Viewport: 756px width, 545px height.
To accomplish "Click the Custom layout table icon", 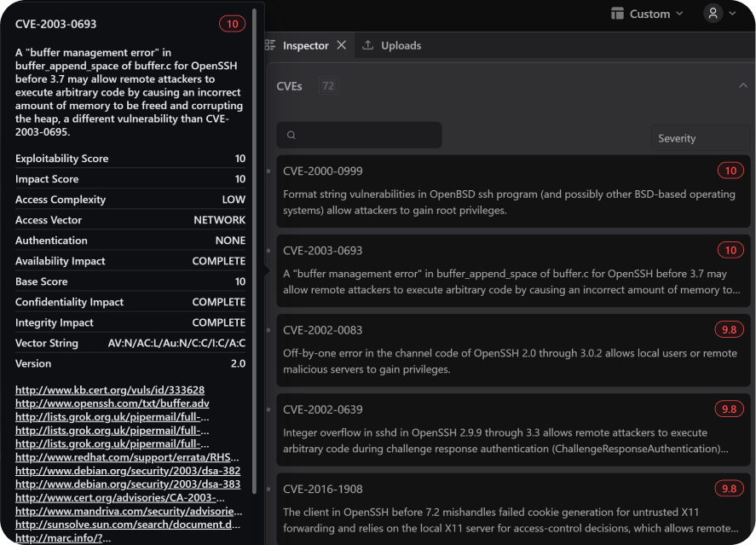I will 618,14.
